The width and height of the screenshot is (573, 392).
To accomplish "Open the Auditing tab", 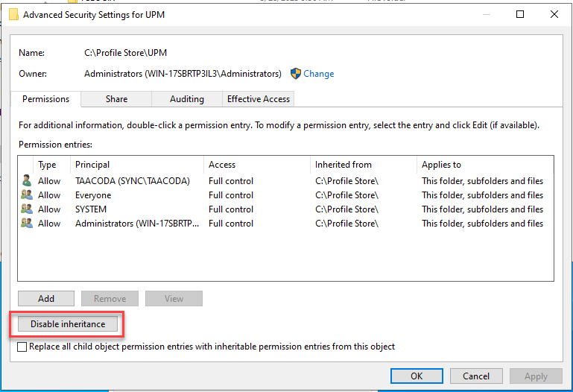I will pos(186,99).
